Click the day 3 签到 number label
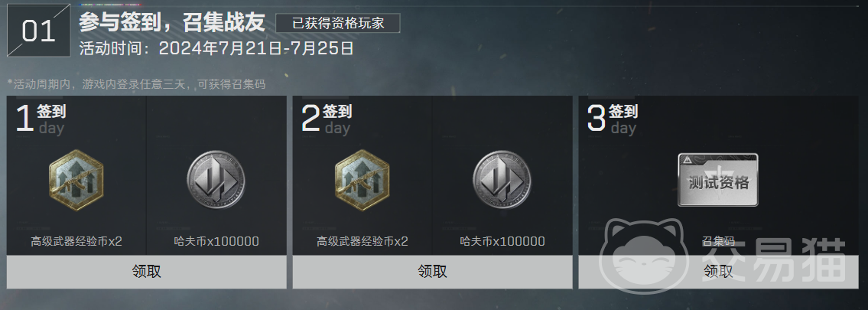868x310 pixels. coord(613,119)
